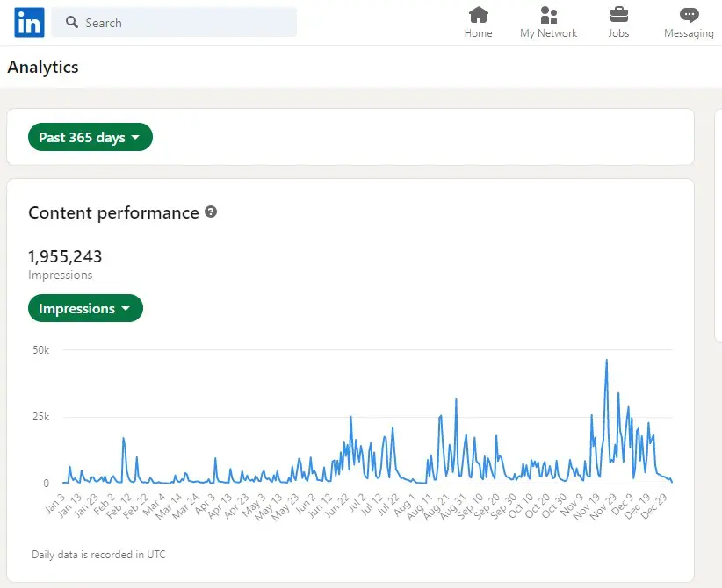Screen dimensions: 722x588
Task: Click the Home house icon
Action: [479, 15]
